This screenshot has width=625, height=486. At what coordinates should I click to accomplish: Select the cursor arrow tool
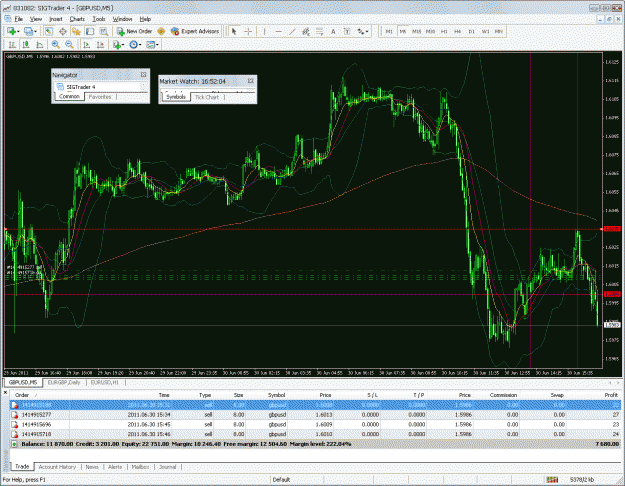coord(234,31)
